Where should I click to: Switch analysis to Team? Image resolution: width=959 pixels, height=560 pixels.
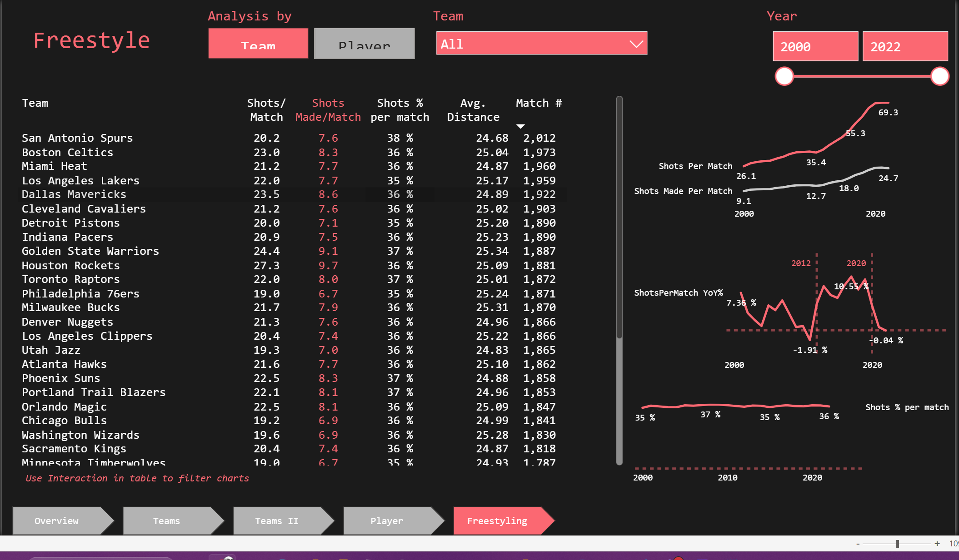coord(258,44)
